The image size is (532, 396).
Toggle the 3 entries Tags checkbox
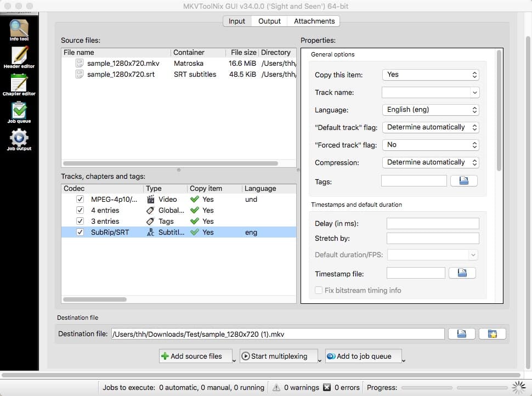[81, 222]
